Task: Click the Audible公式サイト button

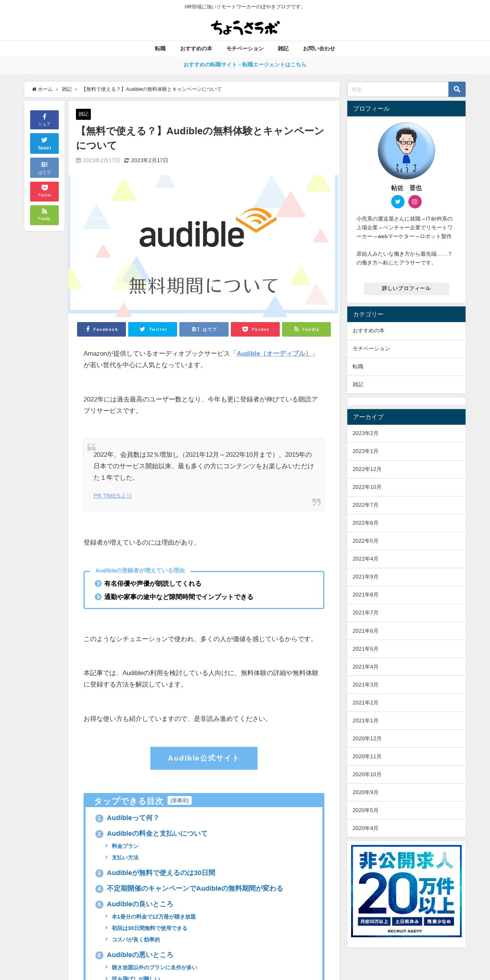Action: [204, 758]
